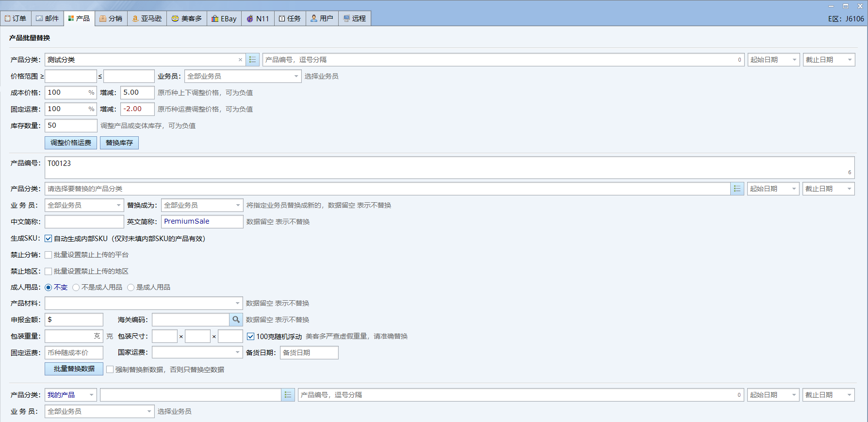Image resolution: width=868 pixels, height=422 pixels.
Task: Switch to the 任务 tab
Action: click(x=290, y=18)
